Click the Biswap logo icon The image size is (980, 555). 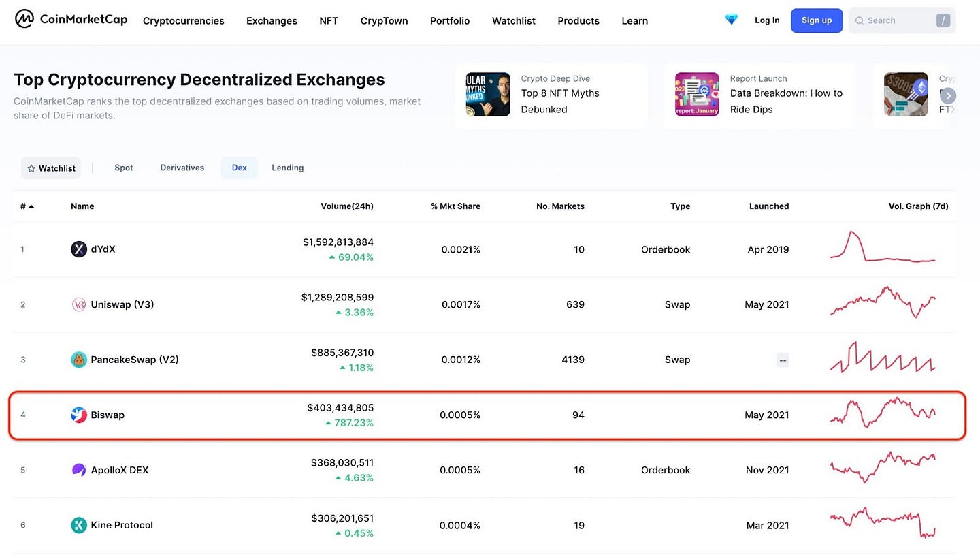(x=79, y=415)
